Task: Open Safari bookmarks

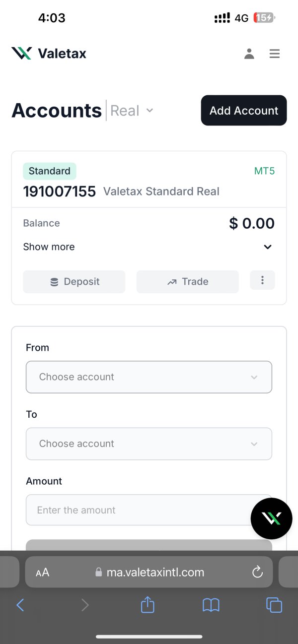Action: coord(211,605)
